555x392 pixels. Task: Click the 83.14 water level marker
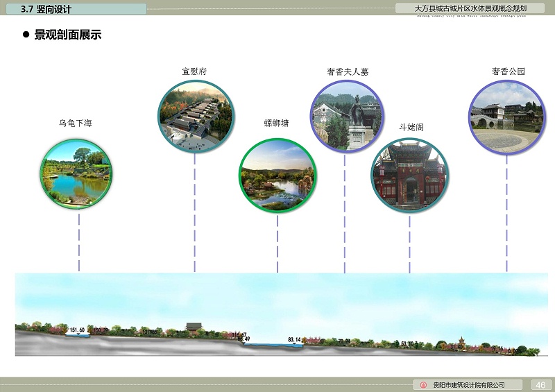(294, 340)
